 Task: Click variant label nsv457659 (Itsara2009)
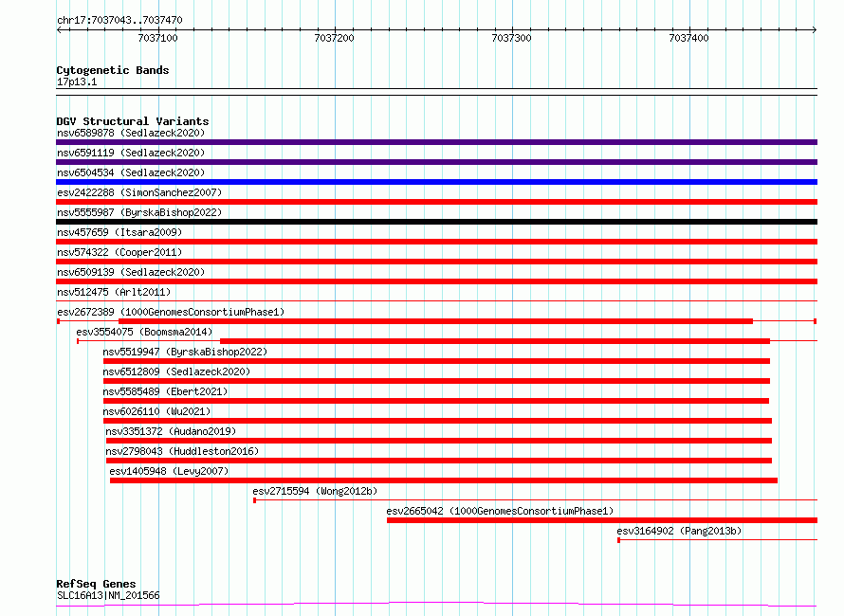tap(119, 232)
